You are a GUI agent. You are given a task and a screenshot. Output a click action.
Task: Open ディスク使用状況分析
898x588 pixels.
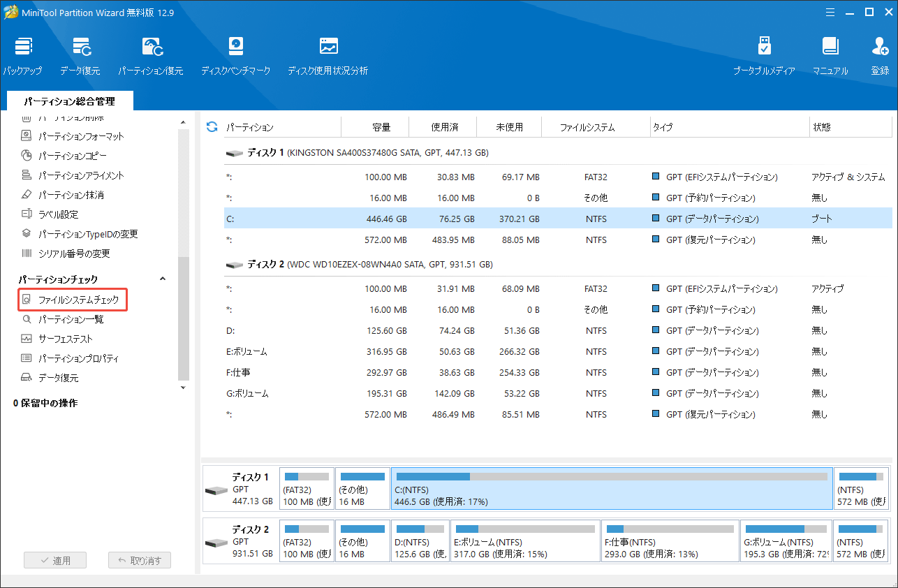click(327, 56)
